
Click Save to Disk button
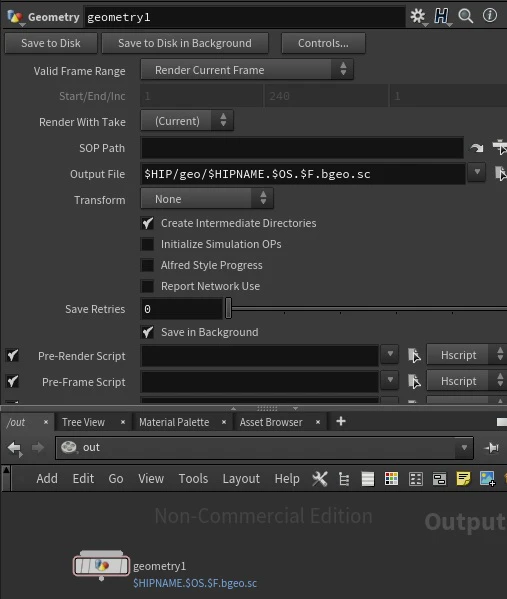tap(51, 43)
